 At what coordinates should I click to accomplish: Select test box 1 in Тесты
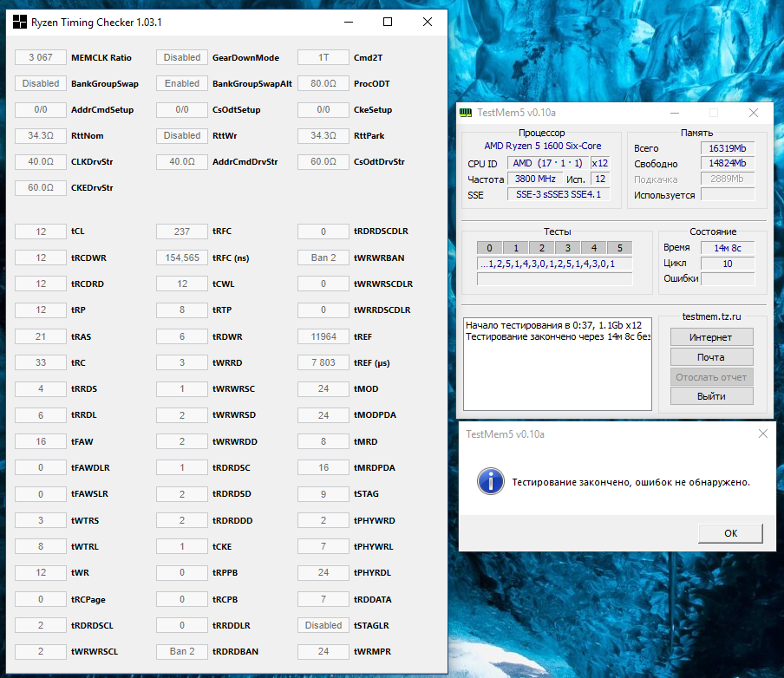pyautogui.click(x=516, y=247)
